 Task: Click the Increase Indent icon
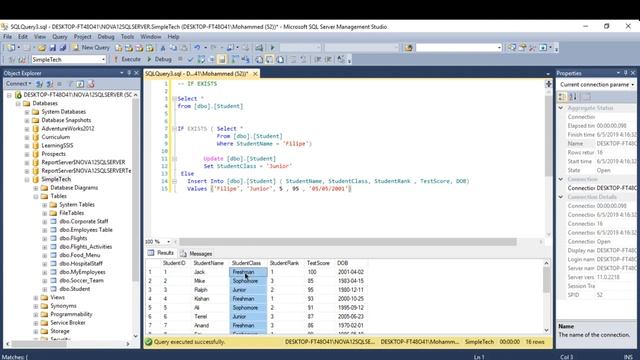[328, 60]
